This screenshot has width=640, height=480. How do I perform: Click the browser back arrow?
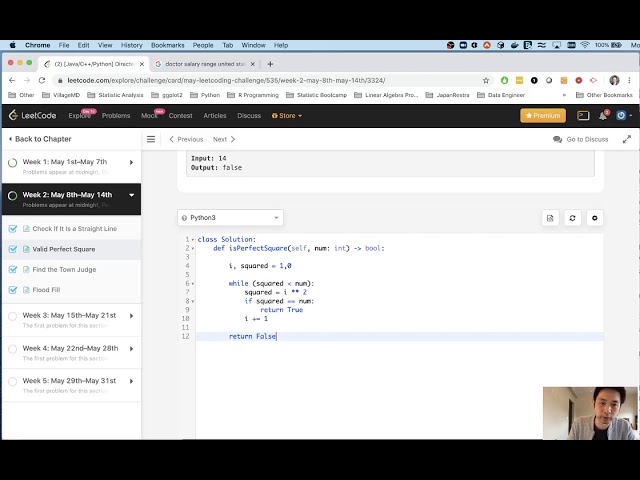(12, 80)
